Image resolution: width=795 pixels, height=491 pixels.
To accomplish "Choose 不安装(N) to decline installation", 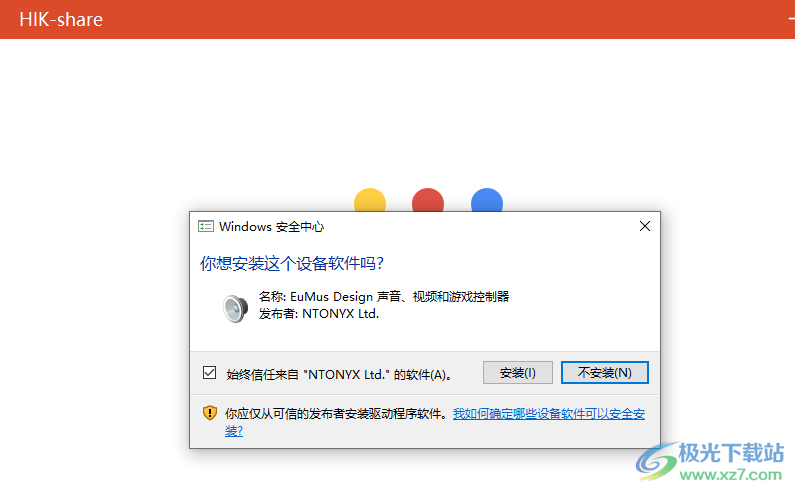I will pos(604,373).
